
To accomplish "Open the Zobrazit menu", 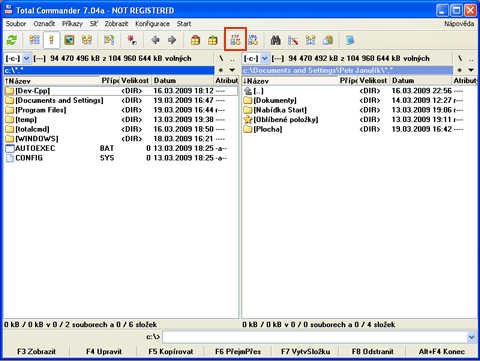I will (116, 24).
